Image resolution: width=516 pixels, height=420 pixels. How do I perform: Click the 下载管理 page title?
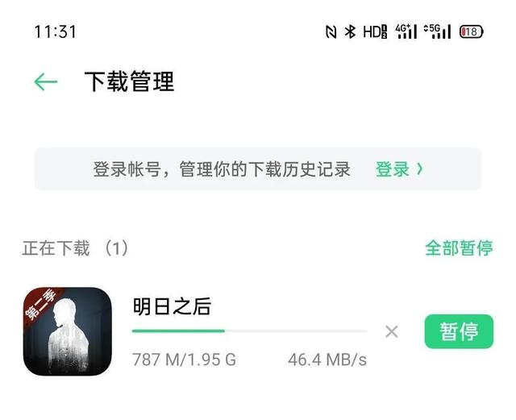coord(129,81)
